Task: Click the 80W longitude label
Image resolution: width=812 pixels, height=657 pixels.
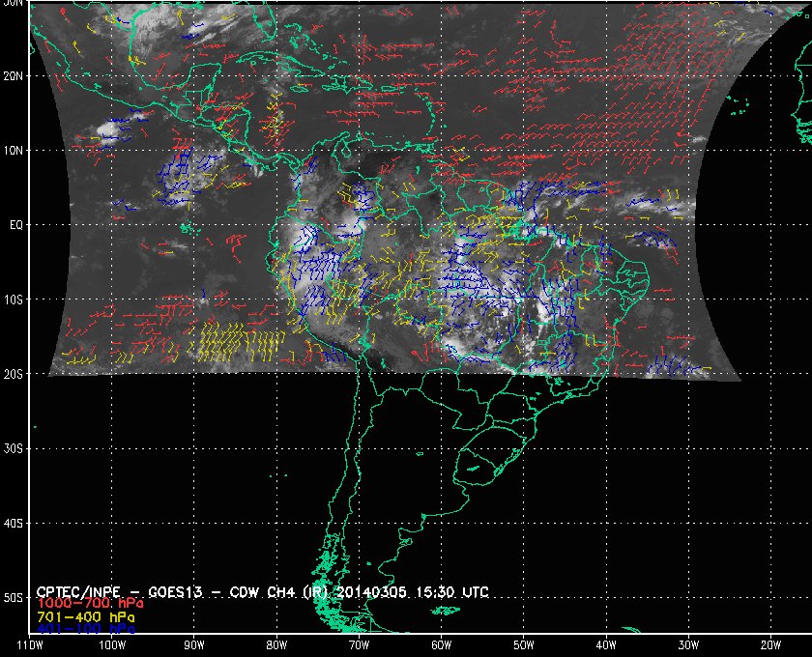Action: click(276, 645)
